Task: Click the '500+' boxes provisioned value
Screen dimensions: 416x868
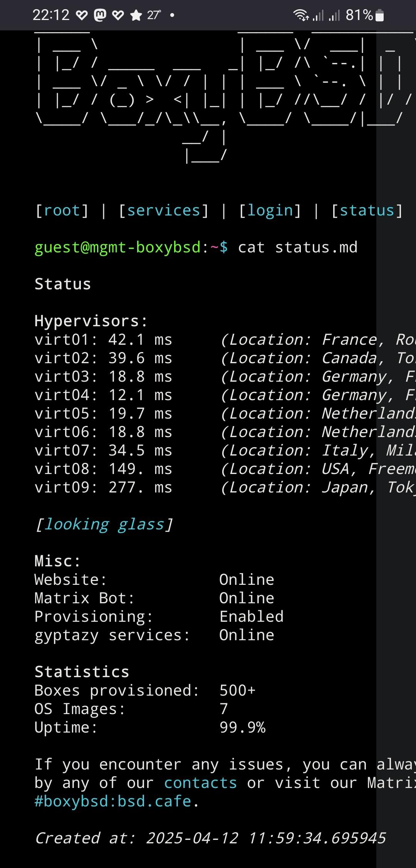Action: tap(237, 691)
